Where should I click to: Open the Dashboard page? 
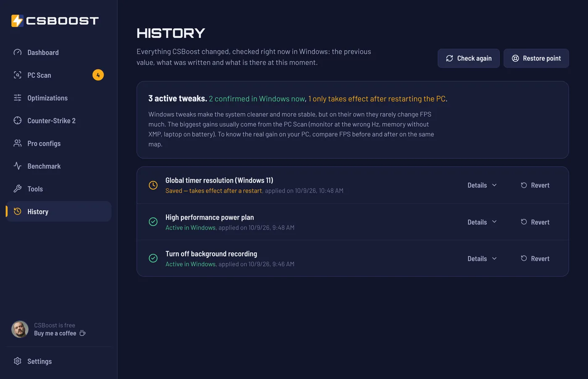click(x=59, y=52)
